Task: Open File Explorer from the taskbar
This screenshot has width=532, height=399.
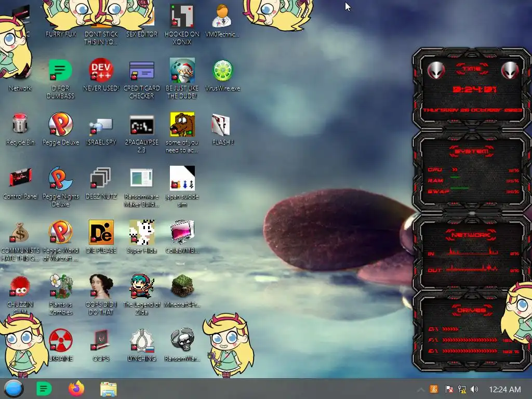Action: tap(109, 389)
